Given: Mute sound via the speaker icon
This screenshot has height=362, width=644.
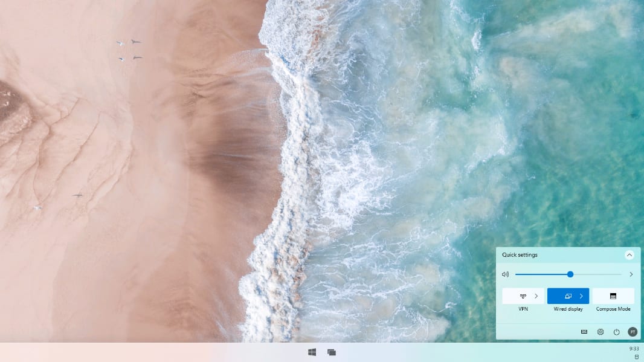Looking at the screenshot, I should coord(505,274).
